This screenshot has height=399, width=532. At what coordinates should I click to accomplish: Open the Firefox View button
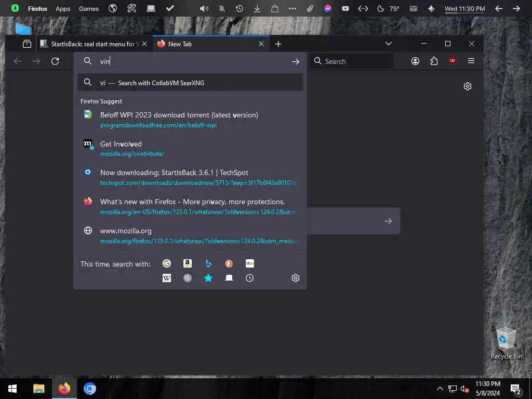[x=27, y=44]
